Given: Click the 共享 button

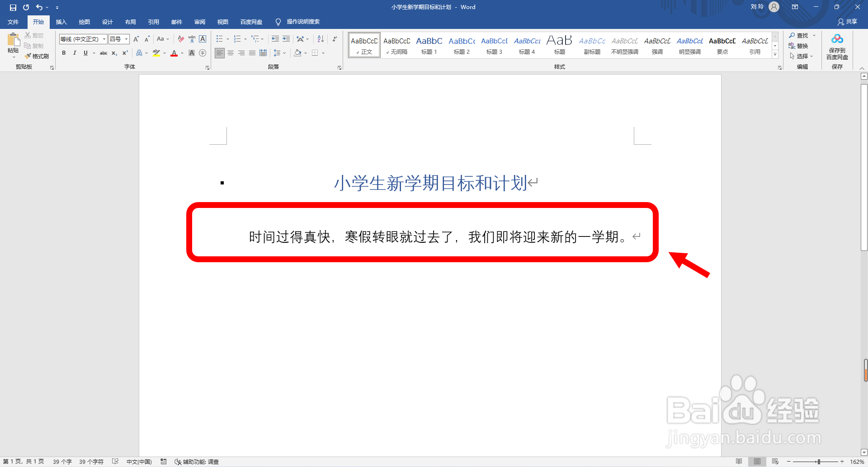Looking at the screenshot, I should (847, 21).
